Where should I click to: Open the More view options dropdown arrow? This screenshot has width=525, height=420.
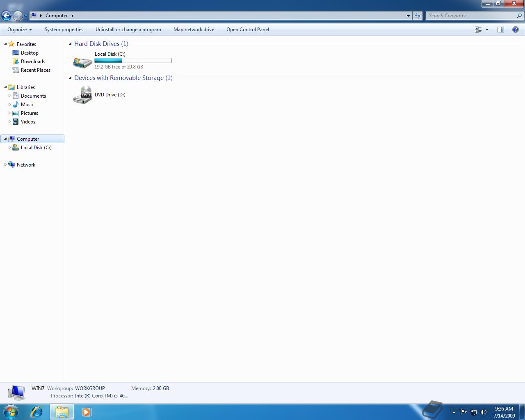pyautogui.click(x=487, y=30)
